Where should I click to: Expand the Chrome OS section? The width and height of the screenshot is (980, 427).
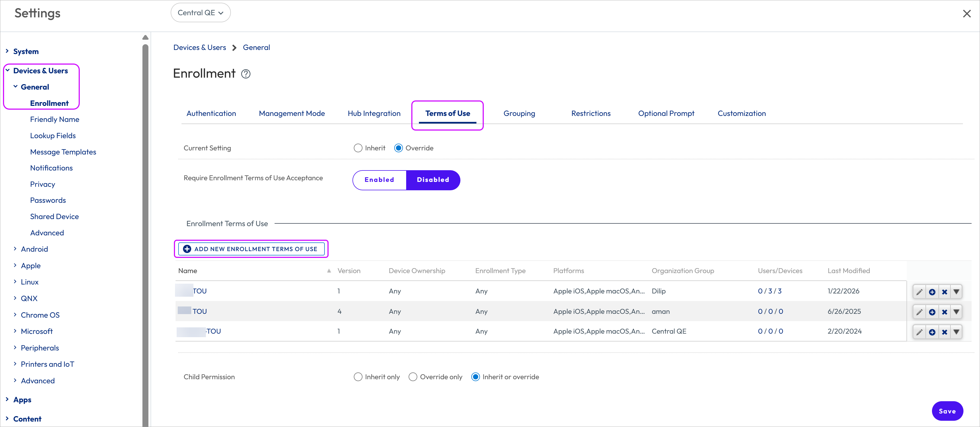pyautogui.click(x=15, y=315)
